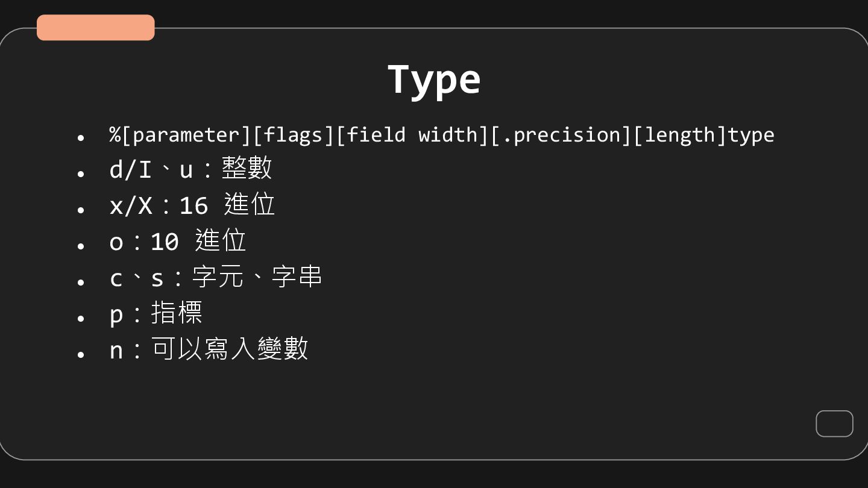Click the "c、s:字元、字串" line

[215, 277]
